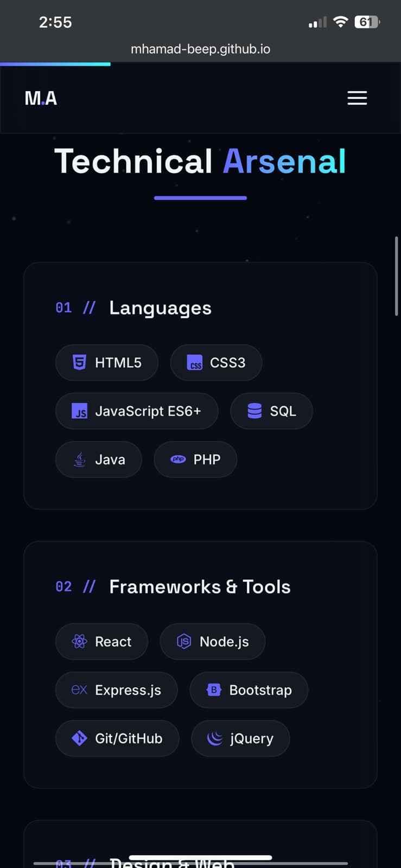Tap the Wi-Fi status icon

(340, 22)
